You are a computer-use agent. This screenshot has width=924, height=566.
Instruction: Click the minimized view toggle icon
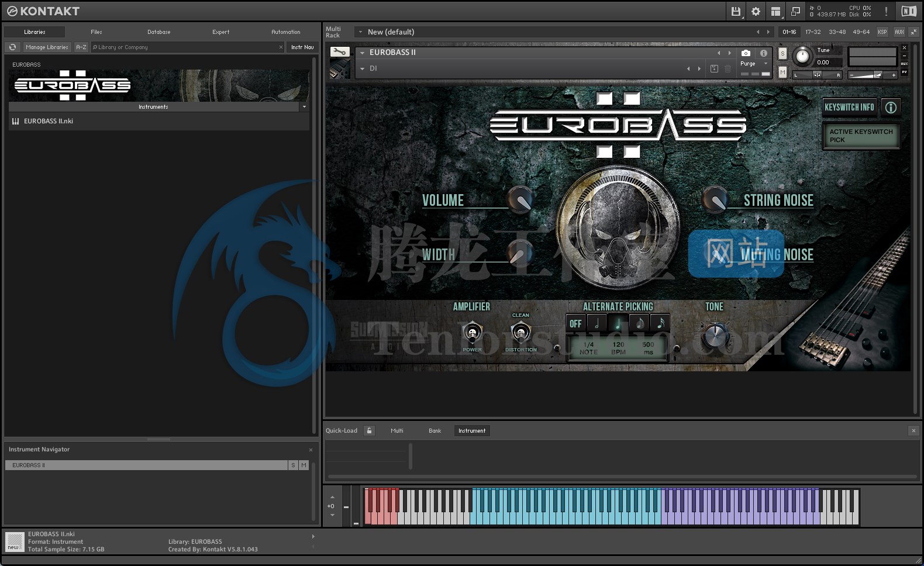pos(795,11)
